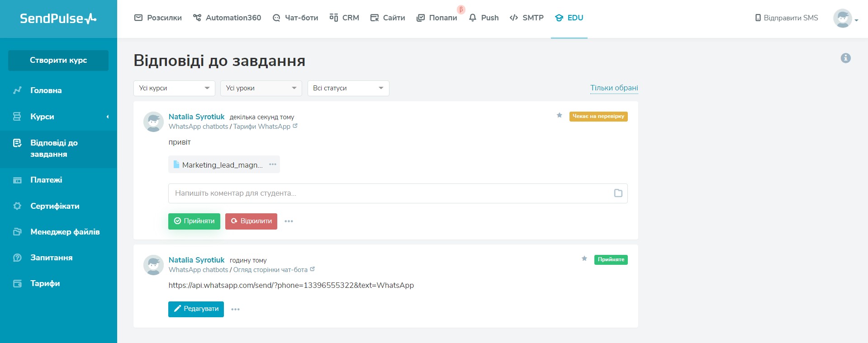Open more options beside Відхилити
868x343 pixels.
pyautogui.click(x=289, y=221)
